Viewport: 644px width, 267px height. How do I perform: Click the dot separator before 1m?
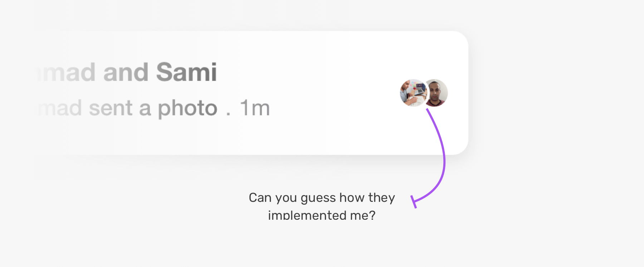tap(228, 113)
